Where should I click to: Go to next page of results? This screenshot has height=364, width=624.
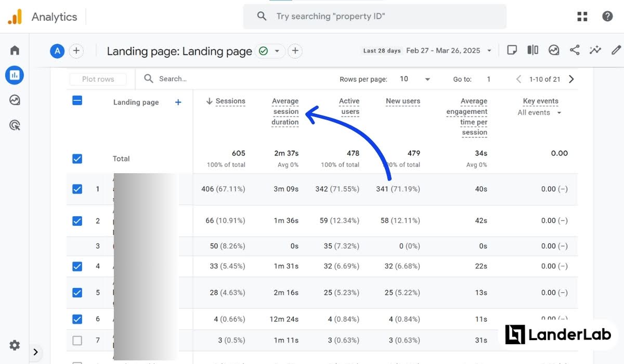point(571,79)
